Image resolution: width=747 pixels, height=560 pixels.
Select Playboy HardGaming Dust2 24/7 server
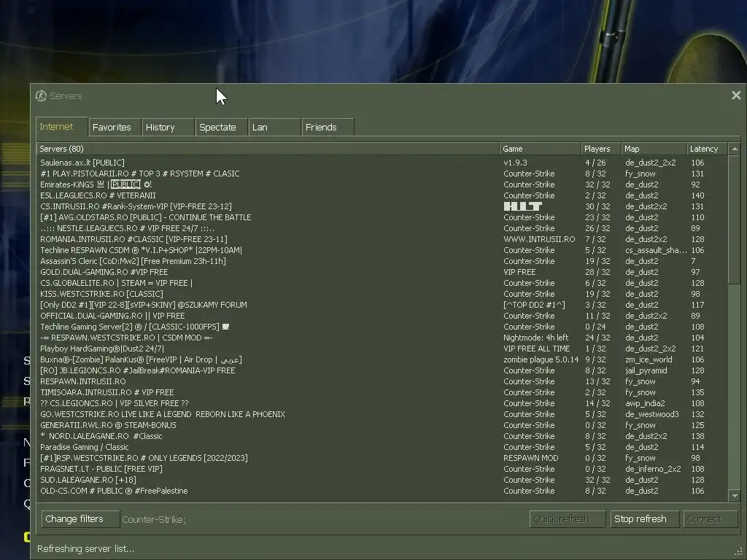click(382, 349)
